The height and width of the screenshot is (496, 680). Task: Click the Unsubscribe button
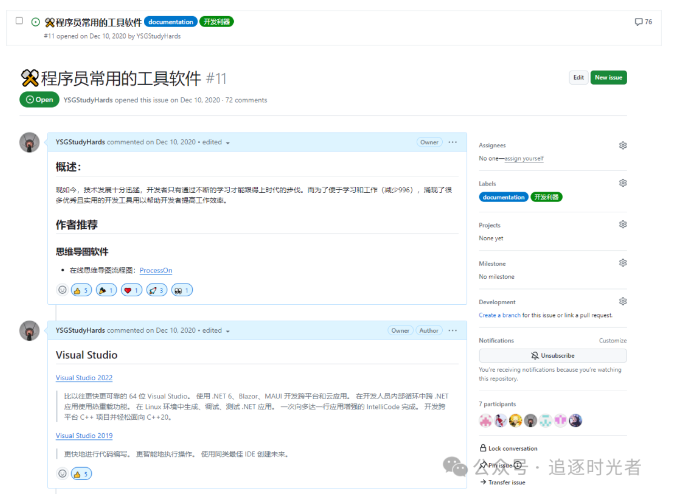(552, 356)
